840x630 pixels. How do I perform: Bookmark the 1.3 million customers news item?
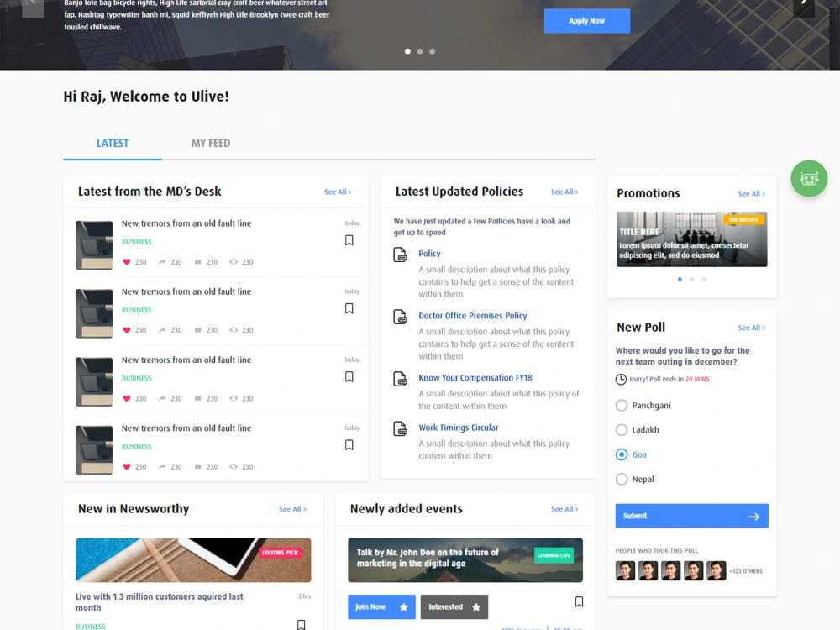coord(301,625)
